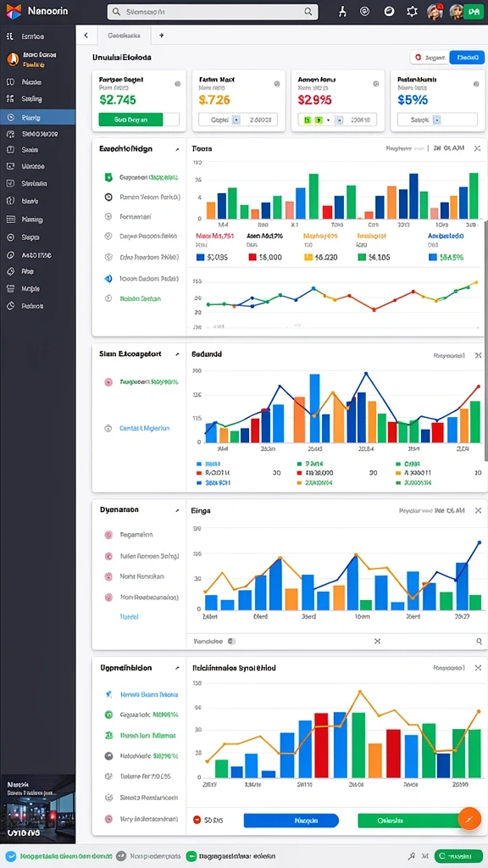Focus the search field in the top bar
488x868 pixels.
pyautogui.click(x=213, y=11)
